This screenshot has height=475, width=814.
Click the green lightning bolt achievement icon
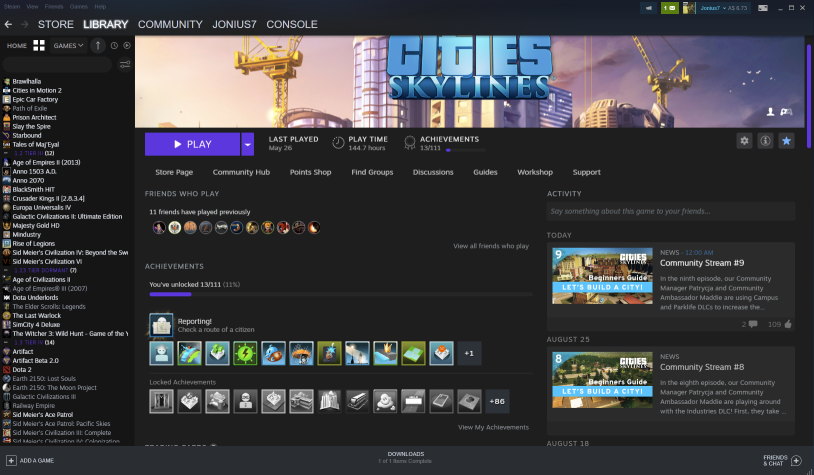tap(245, 354)
